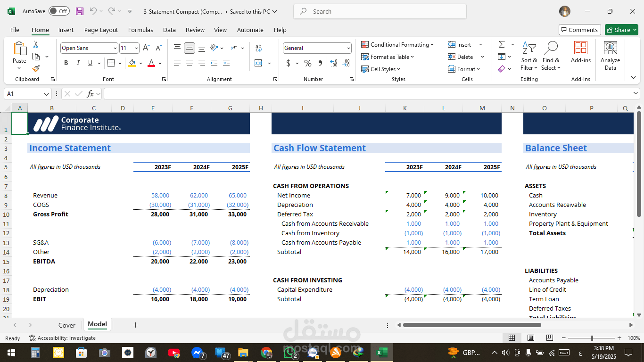
Task: Toggle the AutoSave switch
Action: point(59,11)
